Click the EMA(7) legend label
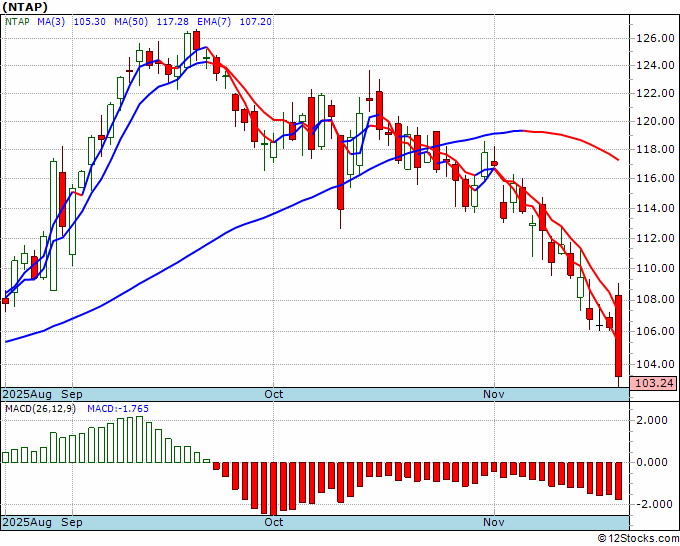Screen dimensions: 680x546 [x=214, y=21]
